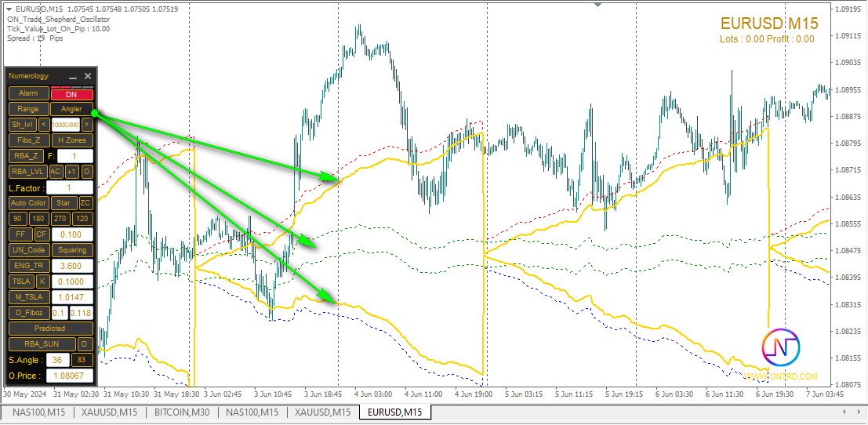Toggle the Alarm button
868x425 pixels.
pyautogui.click(x=28, y=94)
